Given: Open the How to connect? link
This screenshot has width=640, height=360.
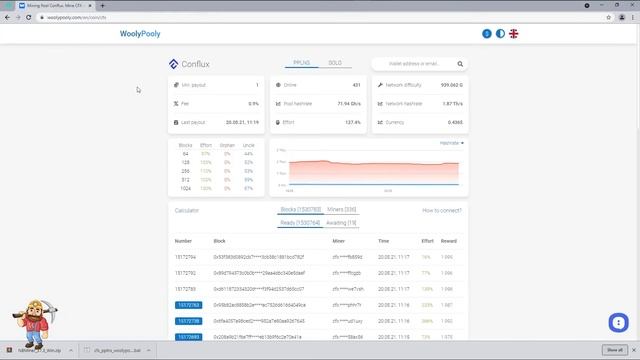Looking at the screenshot, I should pyautogui.click(x=442, y=211).
